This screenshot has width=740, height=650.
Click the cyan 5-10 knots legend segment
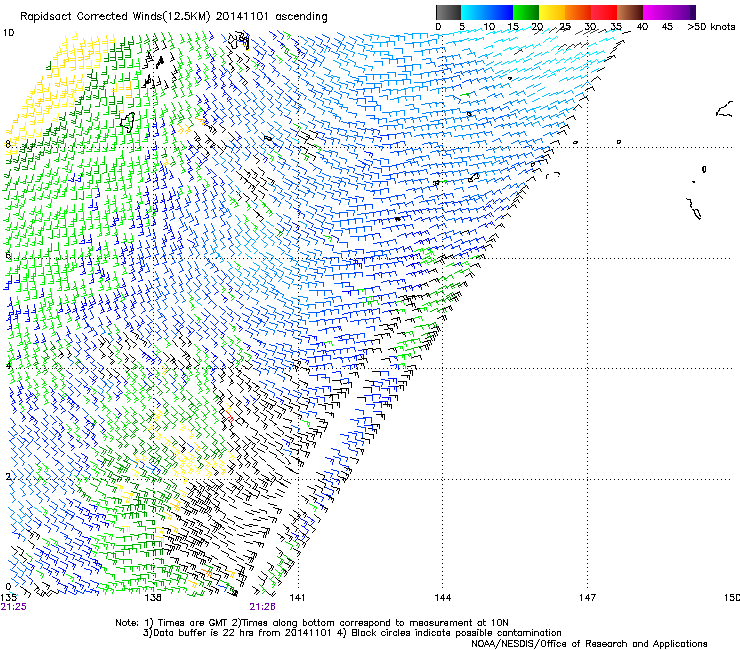click(474, 12)
